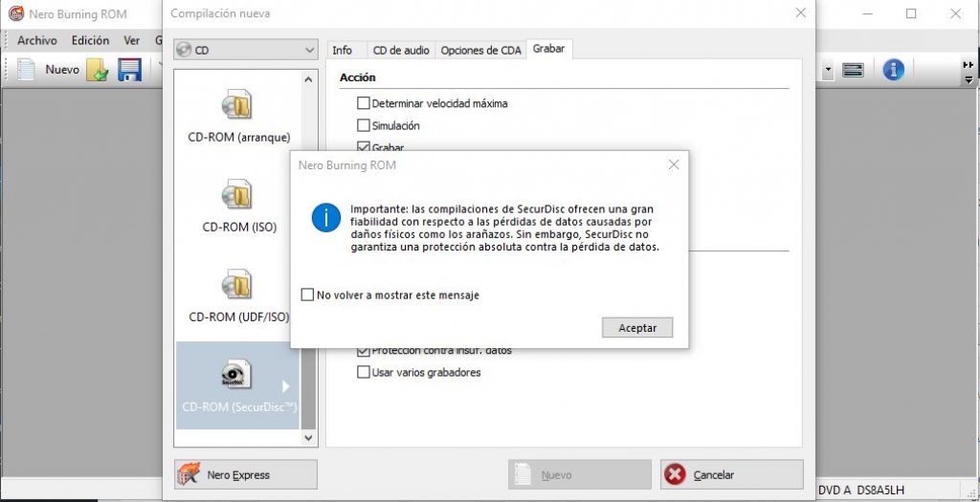
Task: Click the 'CD-ROM (ISO)' label
Action: tap(239, 228)
